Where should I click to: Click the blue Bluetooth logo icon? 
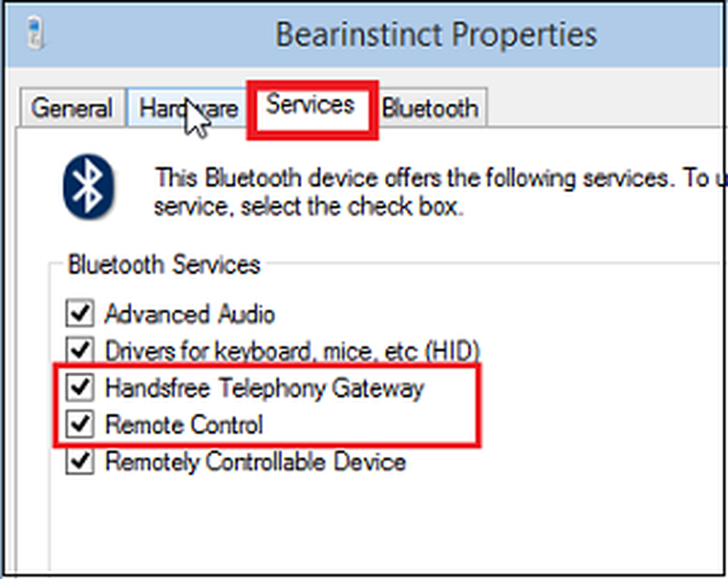click(x=87, y=187)
